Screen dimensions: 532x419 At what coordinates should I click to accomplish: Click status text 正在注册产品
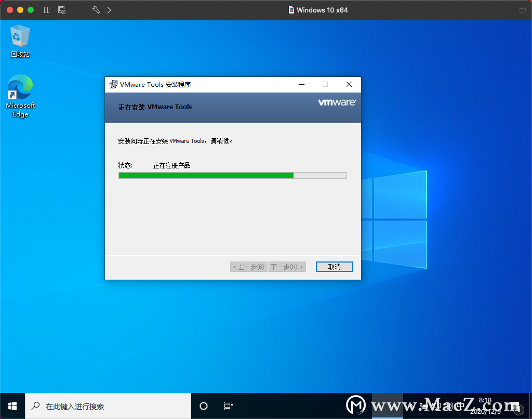pyautogui.click(x=171, y=165)
